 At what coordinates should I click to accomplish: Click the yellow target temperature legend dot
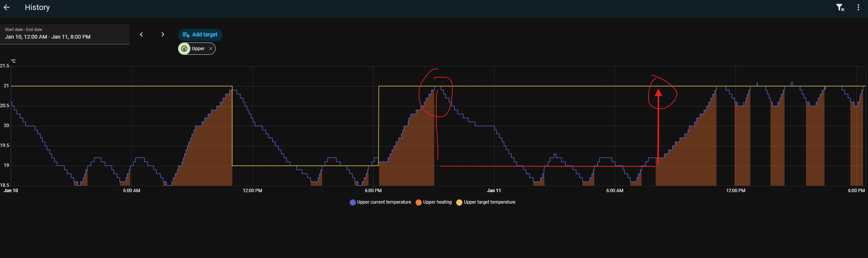[459, 202]
